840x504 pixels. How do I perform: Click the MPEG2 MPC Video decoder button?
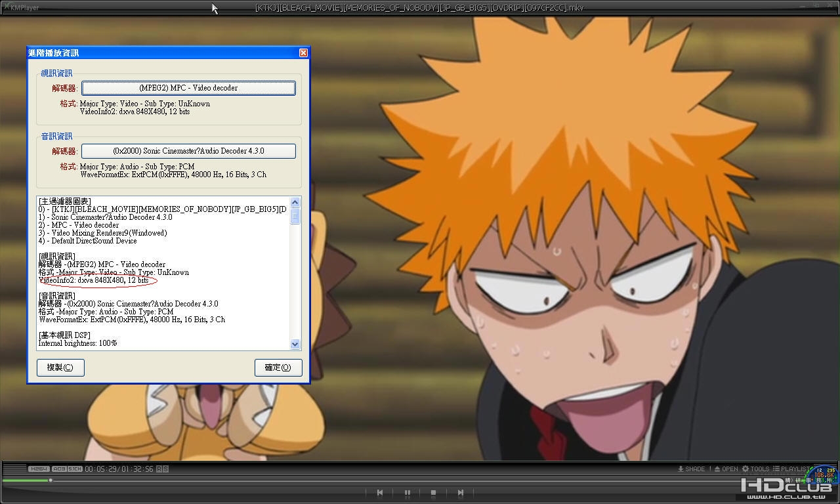[188, 88]
